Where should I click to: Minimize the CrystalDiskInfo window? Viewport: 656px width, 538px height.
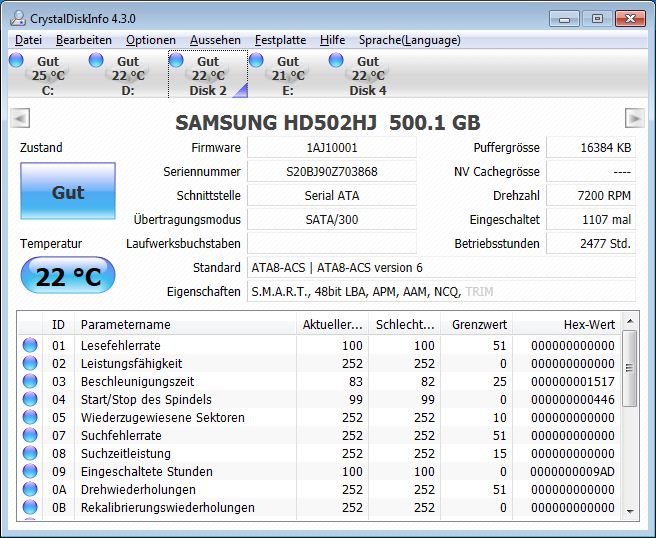(x=564, y=19)
